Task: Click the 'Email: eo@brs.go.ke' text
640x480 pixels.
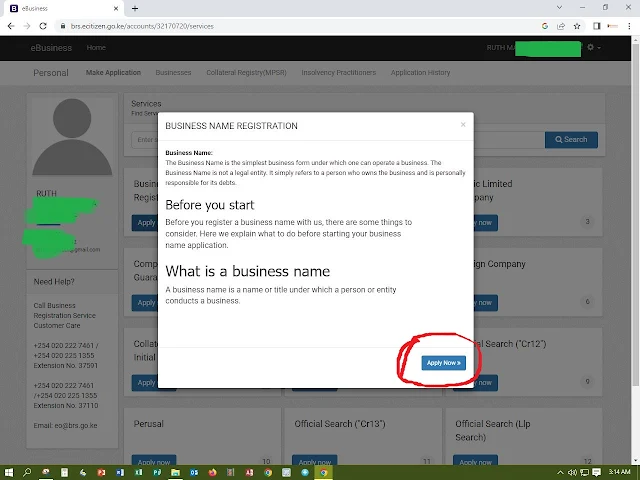Action: (x=65, y=425)
